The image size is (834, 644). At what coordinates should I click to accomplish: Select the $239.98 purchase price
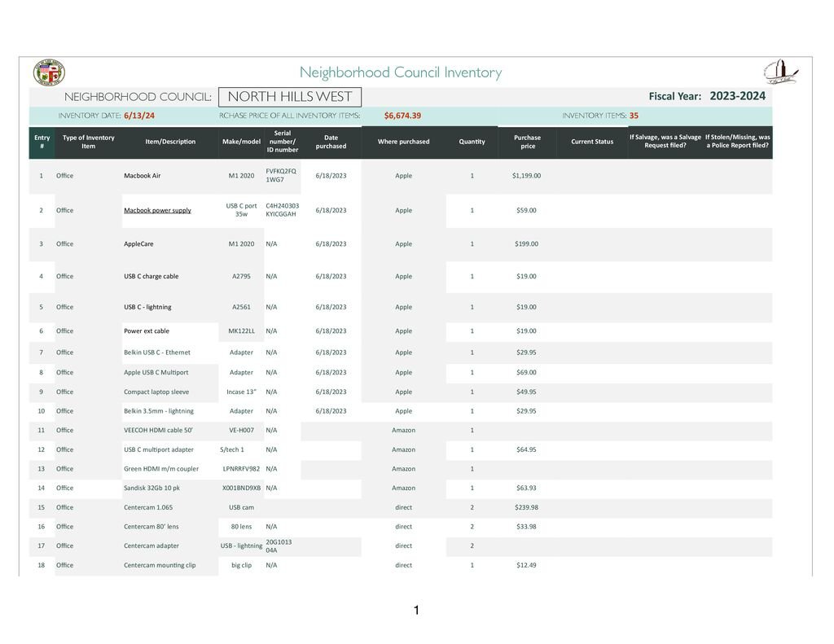(x=526, y=507)
